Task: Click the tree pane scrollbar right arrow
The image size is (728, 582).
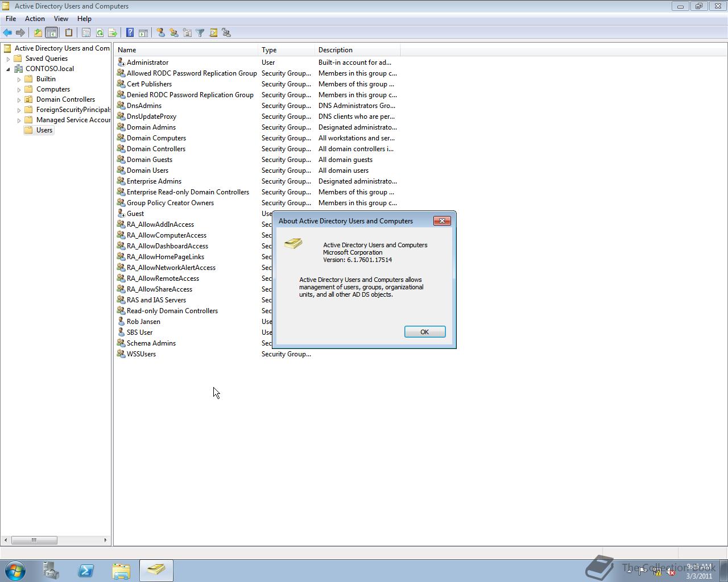Action: [105, 540]
